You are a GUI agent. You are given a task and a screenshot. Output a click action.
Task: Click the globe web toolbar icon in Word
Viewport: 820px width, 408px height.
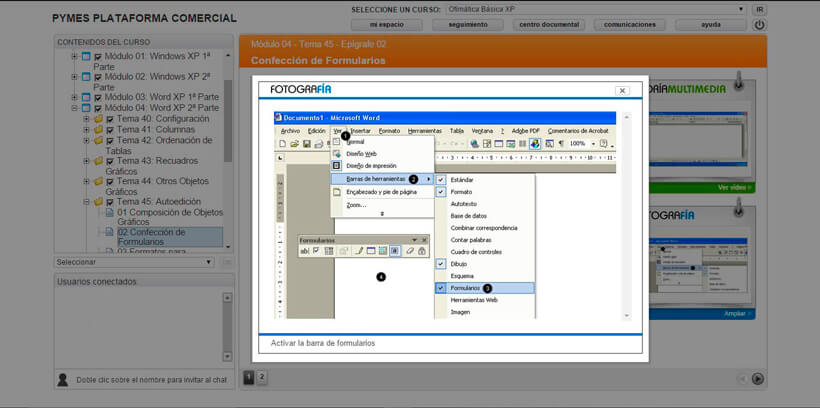click(x=474, y=143)
